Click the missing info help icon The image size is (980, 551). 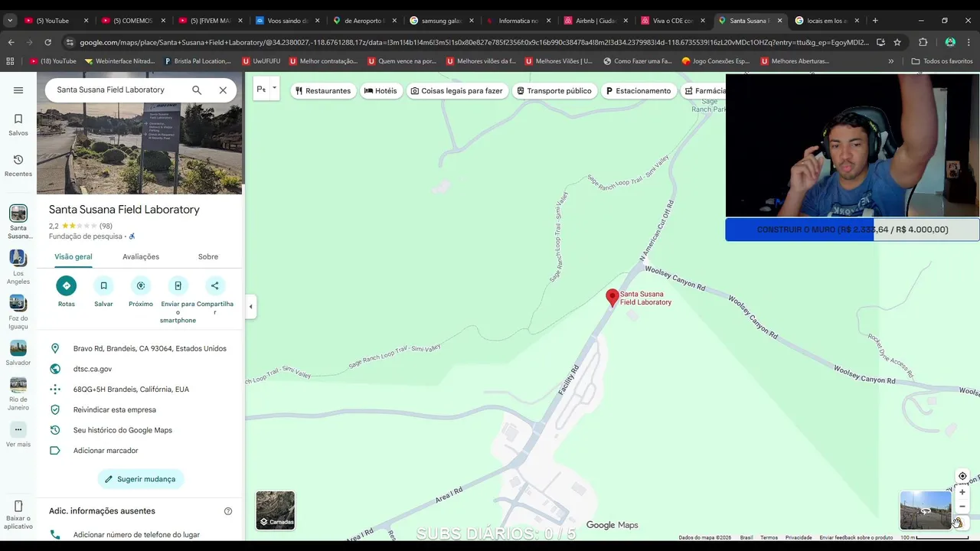click(228, 511)
